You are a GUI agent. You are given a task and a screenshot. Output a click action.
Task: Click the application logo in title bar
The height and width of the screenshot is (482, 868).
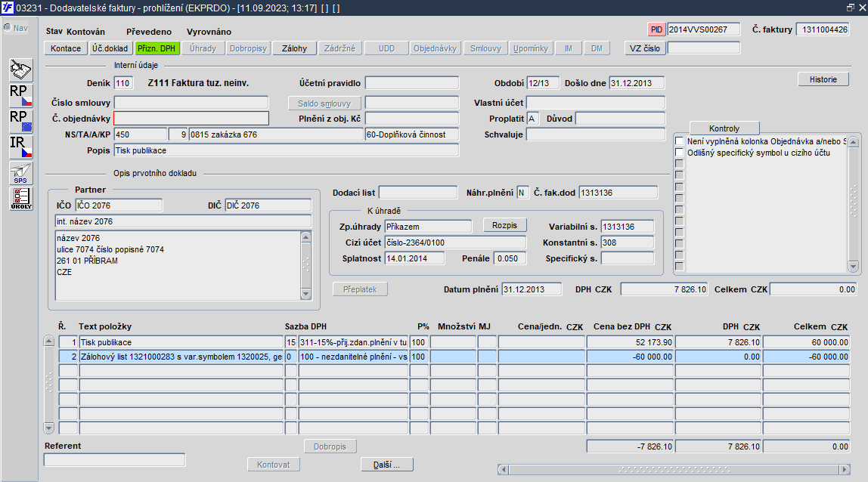(8, 8)
